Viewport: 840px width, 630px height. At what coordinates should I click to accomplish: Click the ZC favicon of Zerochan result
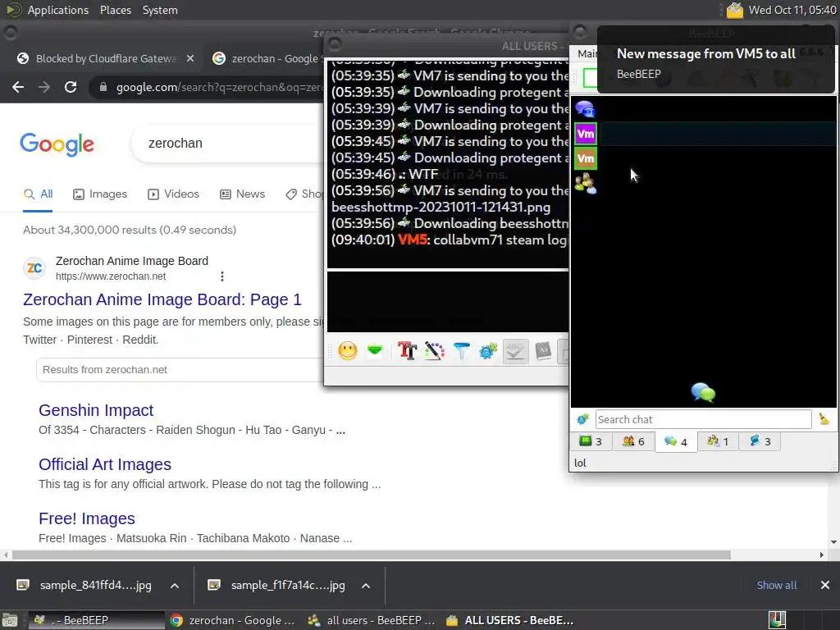[34, 268]
